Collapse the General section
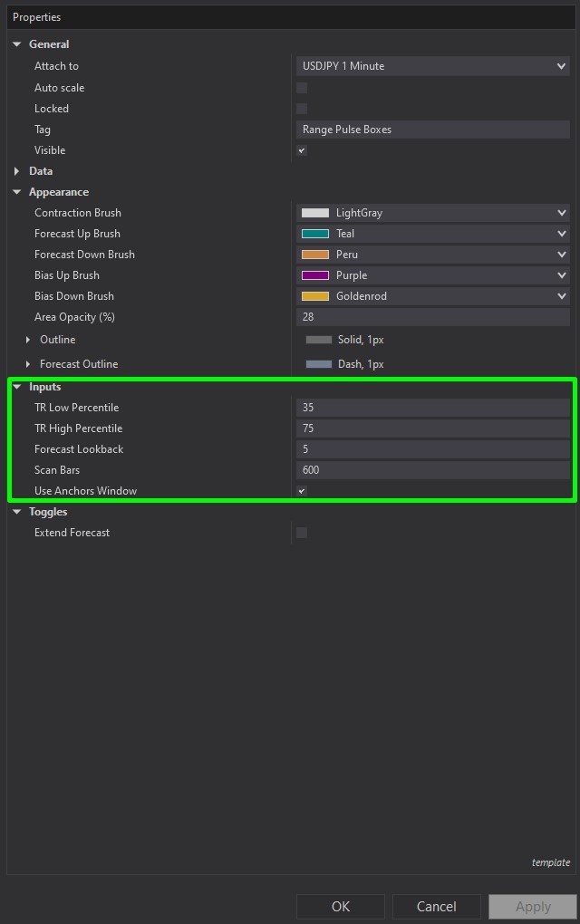 (x=16, y=44)
